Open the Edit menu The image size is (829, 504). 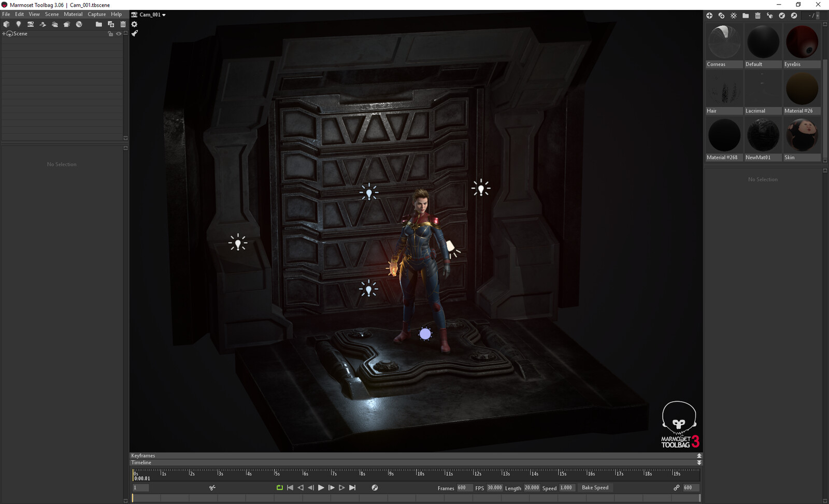(20, 15)
